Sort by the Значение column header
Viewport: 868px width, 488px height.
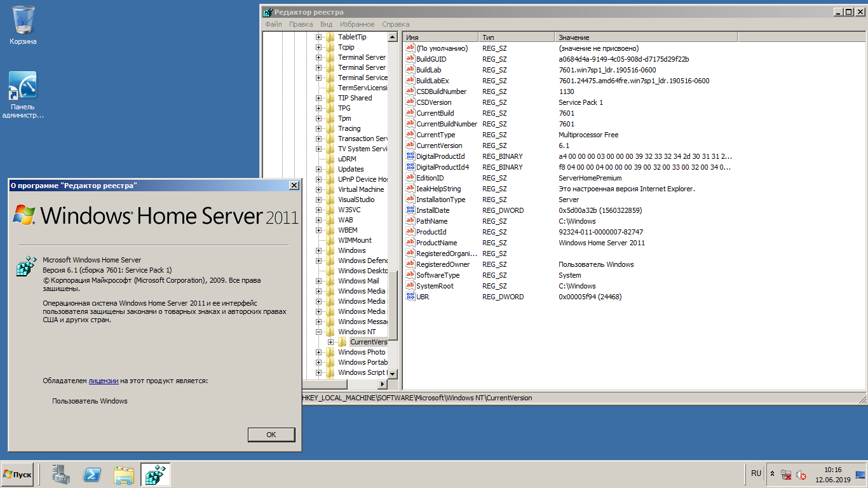point(646,37)
